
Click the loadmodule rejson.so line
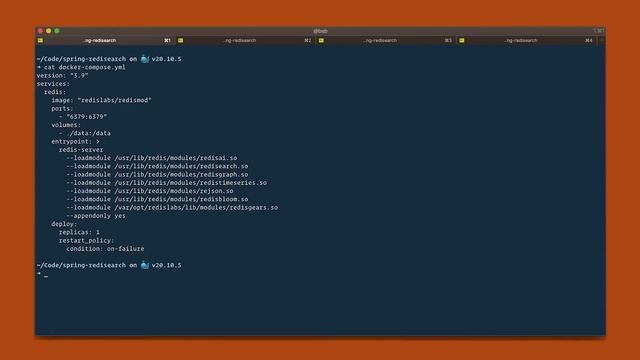[150, 191]
